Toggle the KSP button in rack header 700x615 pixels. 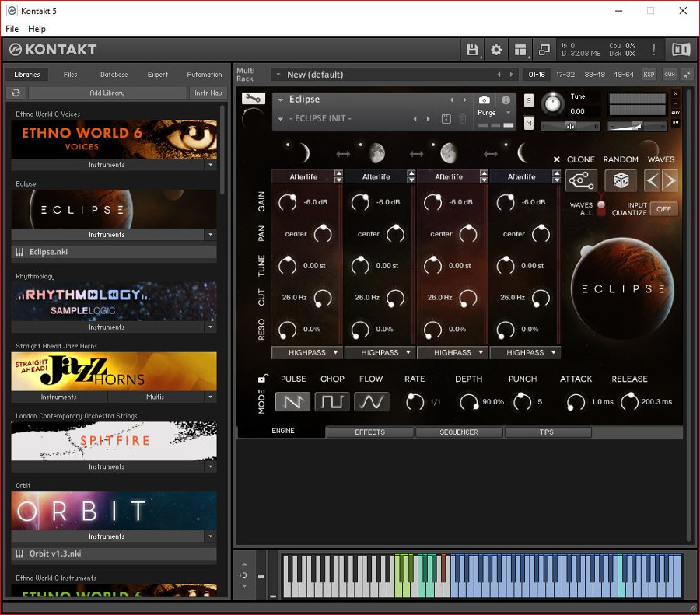(x=649, y=75)
